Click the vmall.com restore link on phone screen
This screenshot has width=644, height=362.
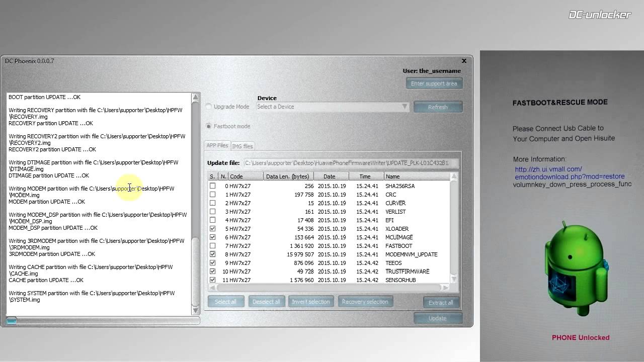point(570,173)
